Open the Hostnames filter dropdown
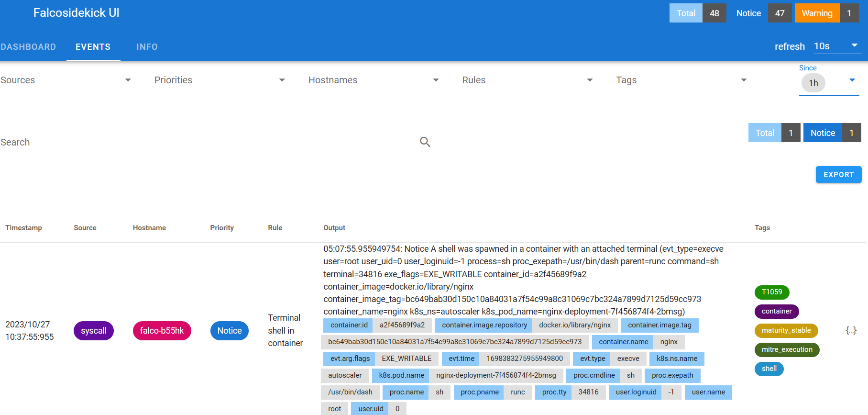Screen dimensions: 868x415 [375, 80]
